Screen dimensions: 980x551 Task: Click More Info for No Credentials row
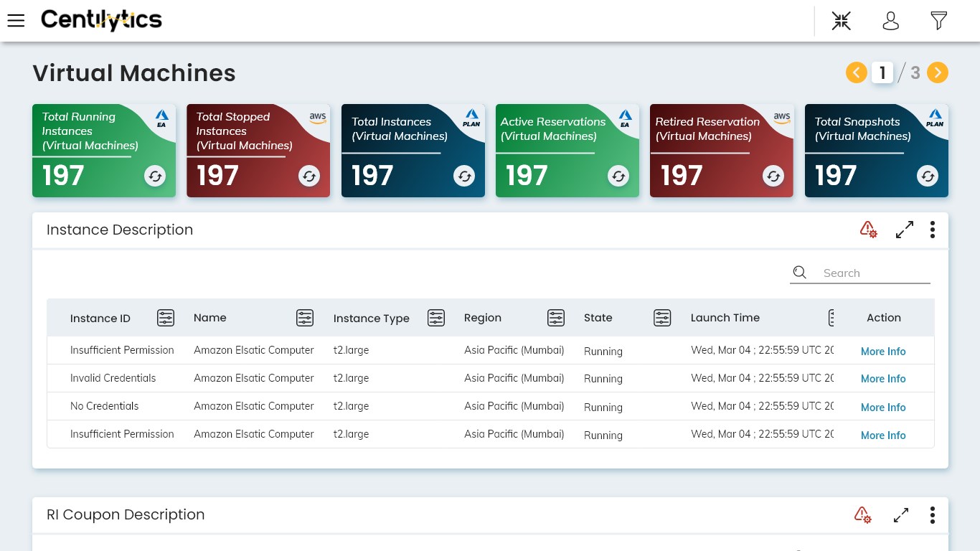coord(883,408)
